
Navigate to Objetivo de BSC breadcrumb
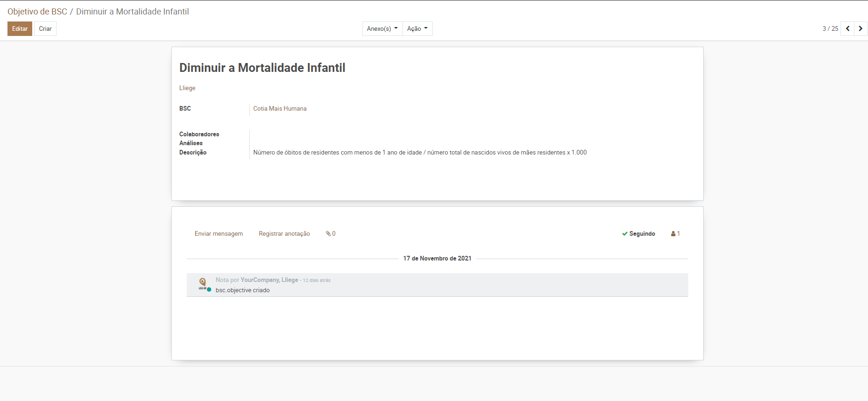click(x=37, y=12)
